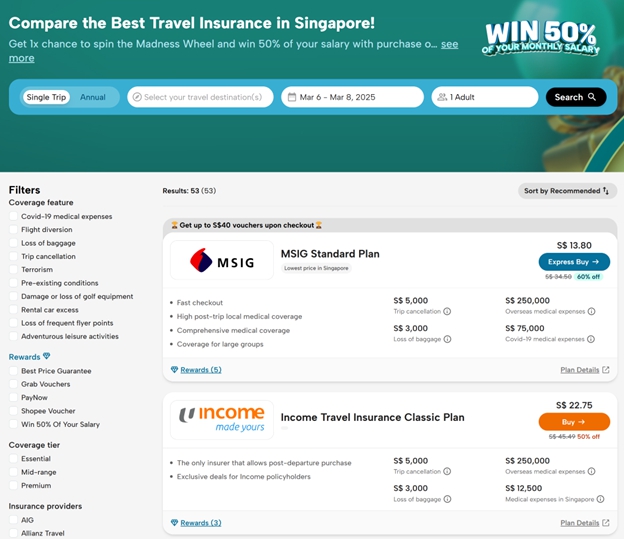
Task: Check Adventurous leisure activities filter
Action: tap(14, 336)
